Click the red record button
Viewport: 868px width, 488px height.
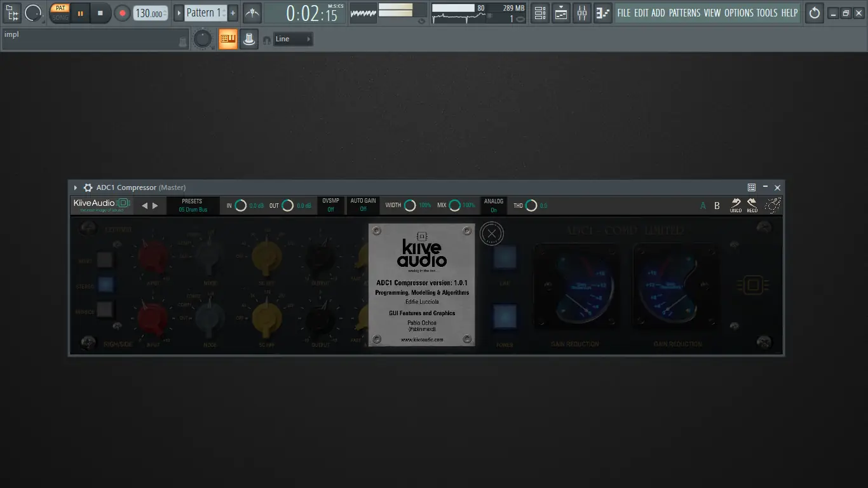pos(122,13)
